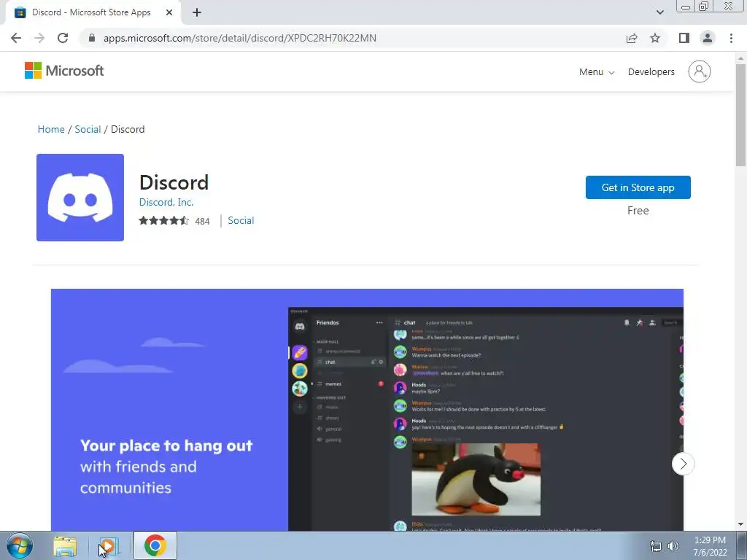Open the network tray icon

tap(656, 546)
